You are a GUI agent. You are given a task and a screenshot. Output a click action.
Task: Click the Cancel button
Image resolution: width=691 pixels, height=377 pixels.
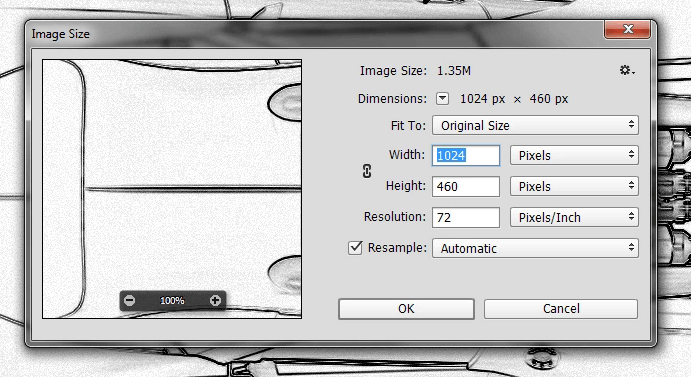[x=561, y=309]
